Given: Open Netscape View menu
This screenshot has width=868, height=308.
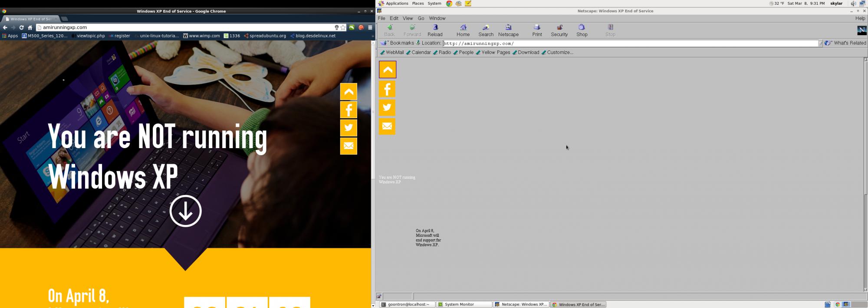Looking at the screenshot, I should pos(408,18).
